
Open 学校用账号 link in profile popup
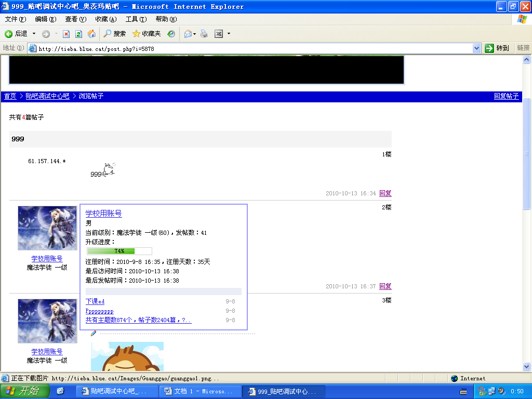coord(103,213)
